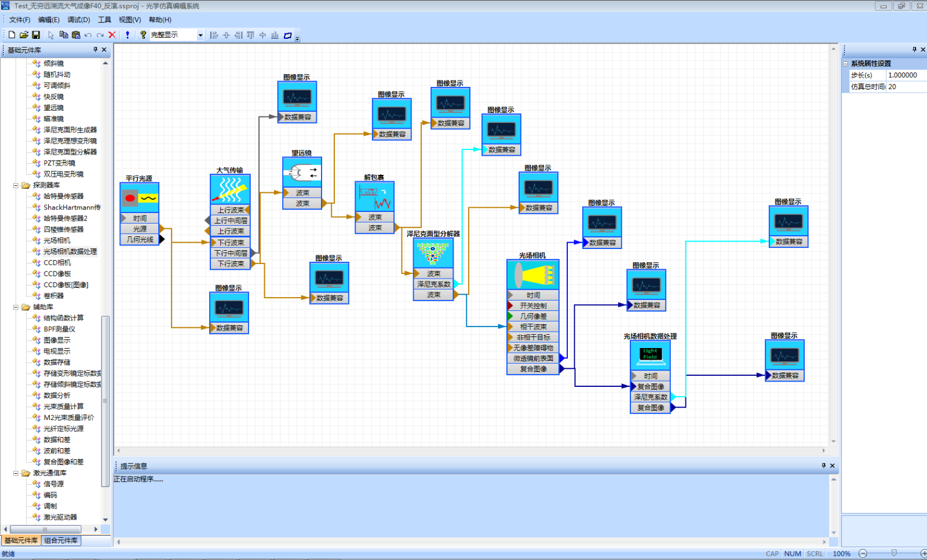Click the blue make-same-size icon
The width and height of the screenshot is (927, 560).
(x=287, y=35)
